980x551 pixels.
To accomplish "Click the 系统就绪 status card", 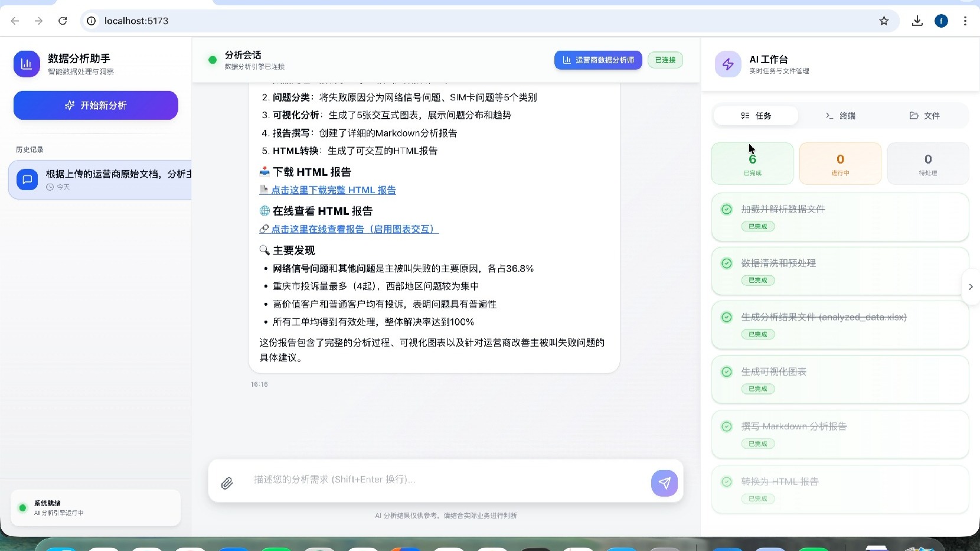I will [x=96, y=508].
